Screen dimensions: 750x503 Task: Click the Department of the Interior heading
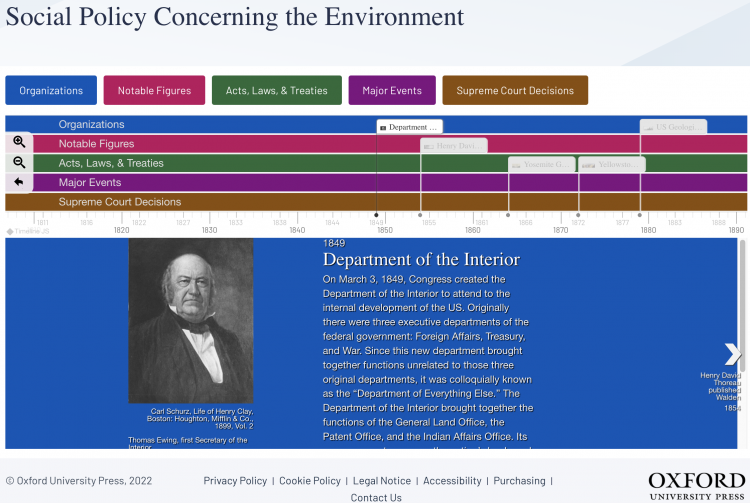point(421,259)
